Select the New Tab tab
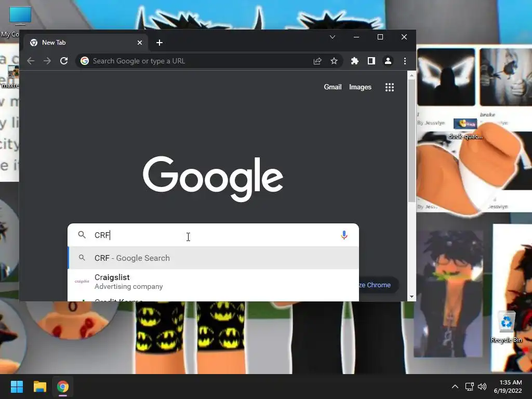The image size is (532, 399). pyautogui.click(x=86, y=43)
